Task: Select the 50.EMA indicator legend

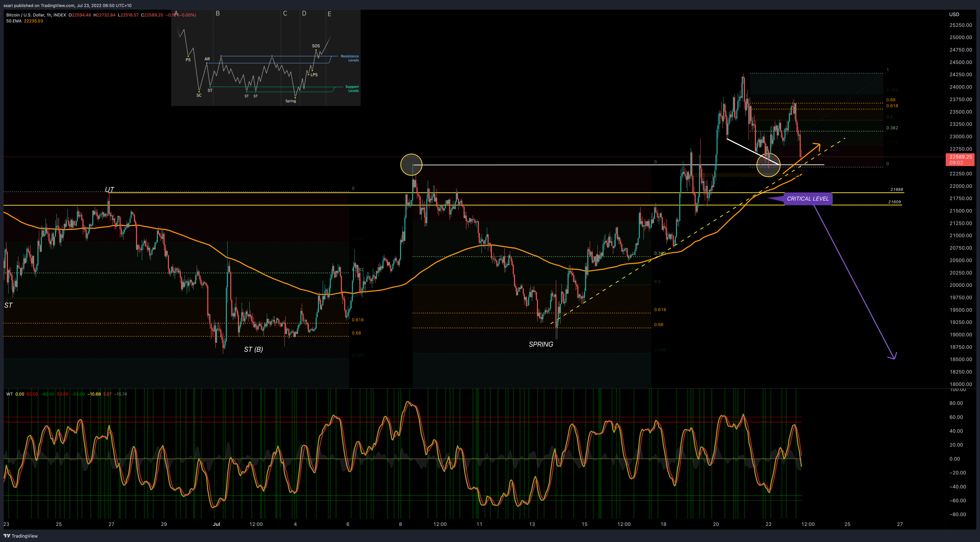Action: pos(14,21)
